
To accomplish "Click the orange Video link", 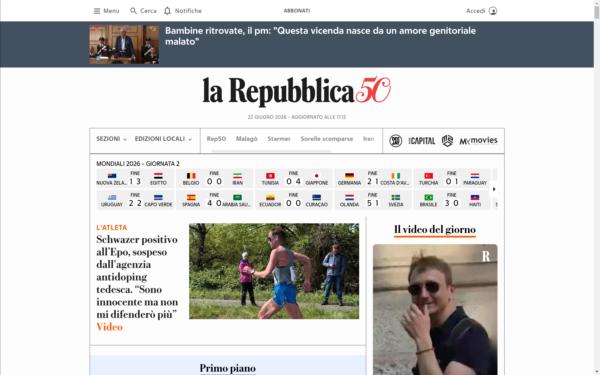I will 109,327.
